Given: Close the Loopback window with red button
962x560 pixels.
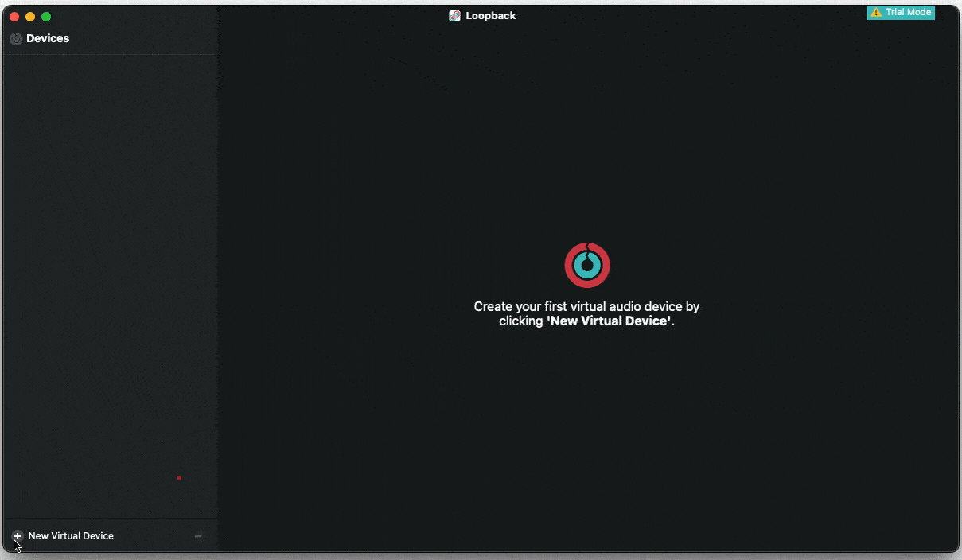Looking at the screenshot, I should point(14,17).
